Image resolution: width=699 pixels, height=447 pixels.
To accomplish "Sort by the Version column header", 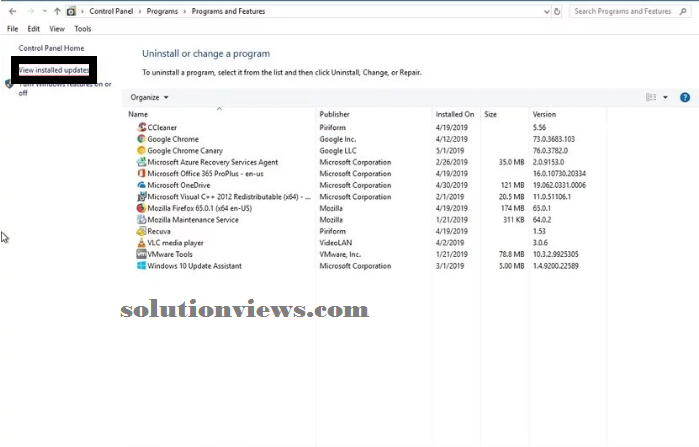I will (x=544, y=115).
